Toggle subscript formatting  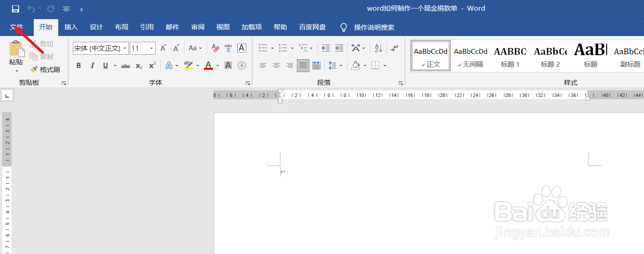[139, 66]
